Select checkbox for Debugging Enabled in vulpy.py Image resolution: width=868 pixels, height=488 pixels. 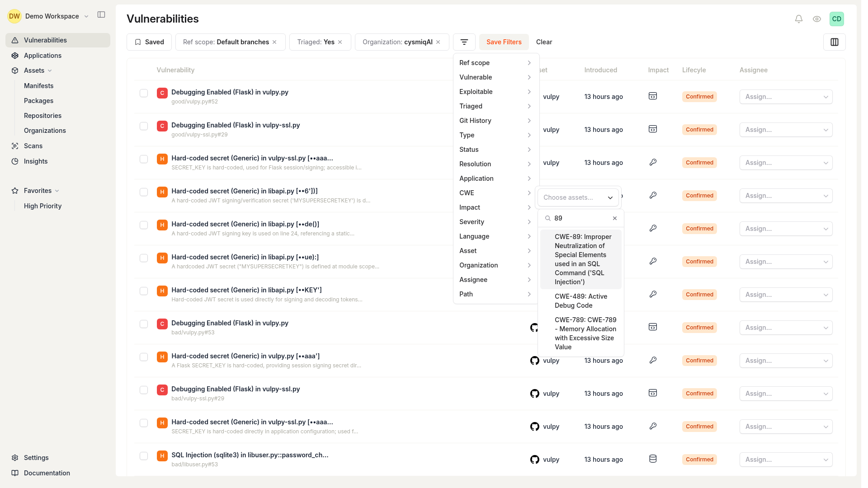(143, 93)
